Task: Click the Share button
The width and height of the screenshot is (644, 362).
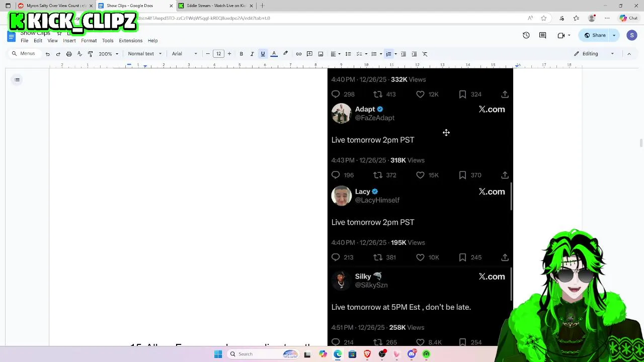Action: coord(595,35)
